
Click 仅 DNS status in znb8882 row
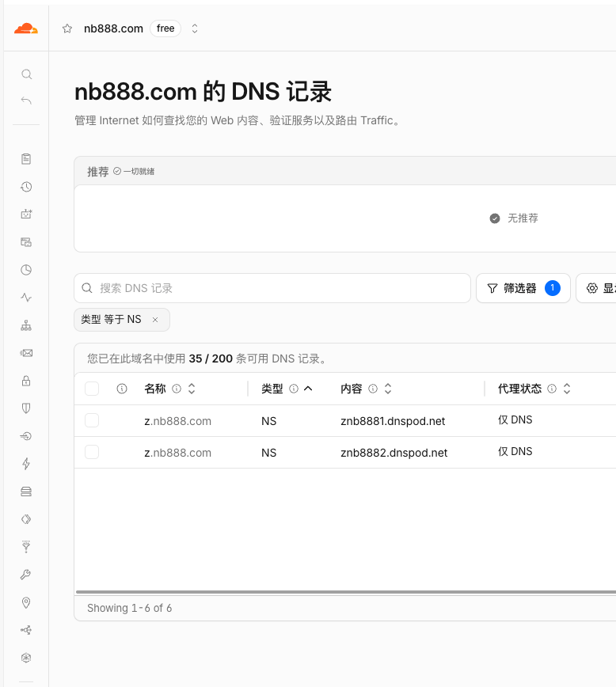[x=515, y=451]
